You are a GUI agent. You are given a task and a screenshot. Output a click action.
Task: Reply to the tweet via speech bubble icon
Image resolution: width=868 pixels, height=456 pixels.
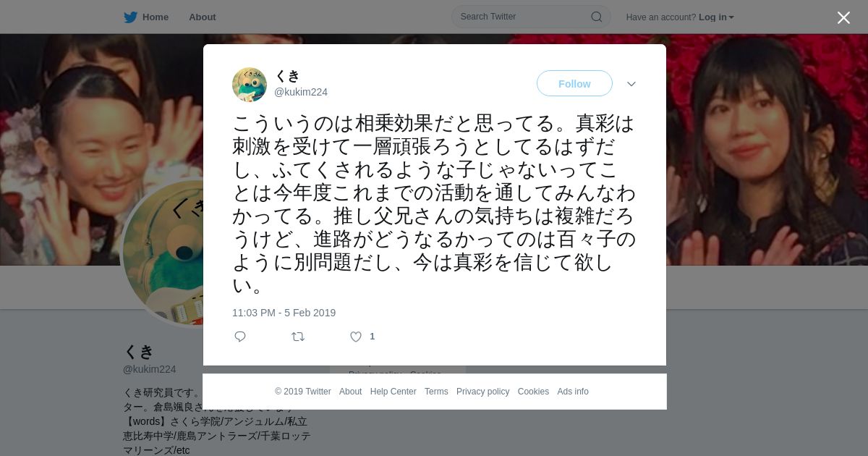click(x=240, y=337)
